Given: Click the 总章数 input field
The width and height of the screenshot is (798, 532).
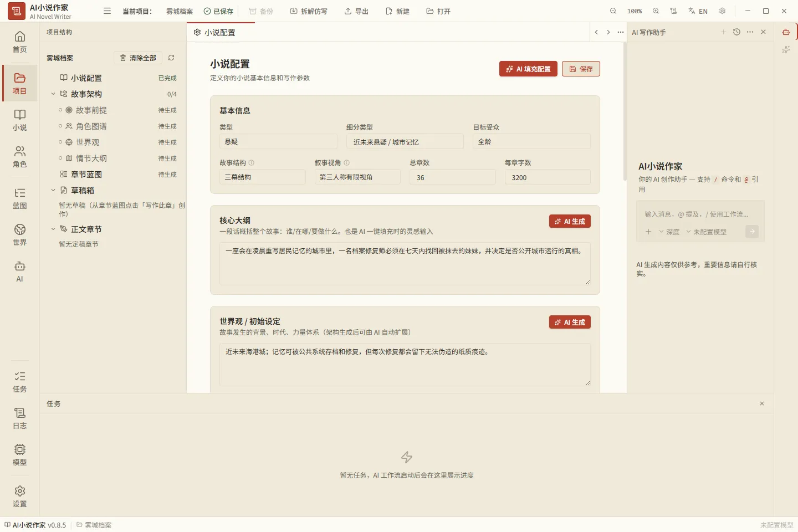Looking at the screenshot, I should click(x=452, y=177).
